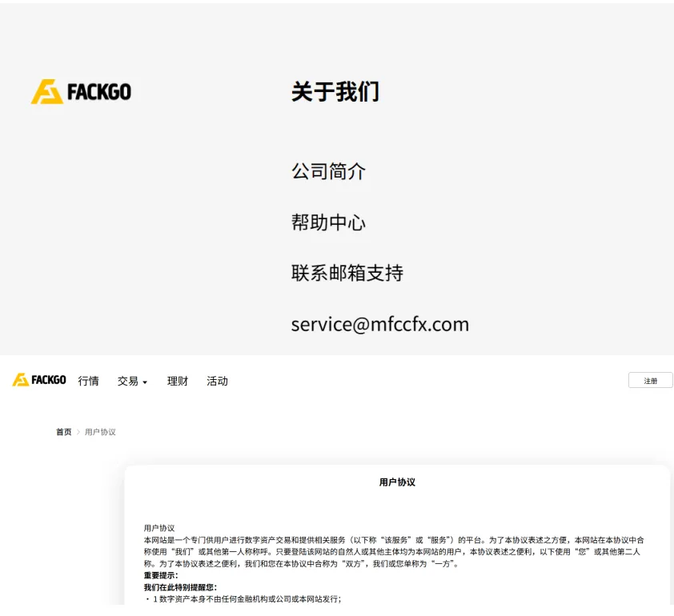This screenshot has height=616, width=674.
Task: Expand the 交易 dropdown menu
Action: coord(132,381)
